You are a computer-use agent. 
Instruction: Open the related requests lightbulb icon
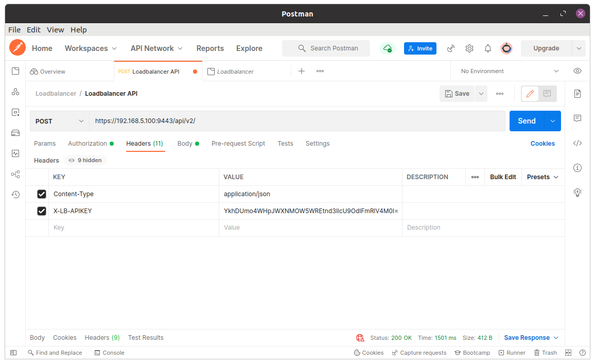[577, 193]
